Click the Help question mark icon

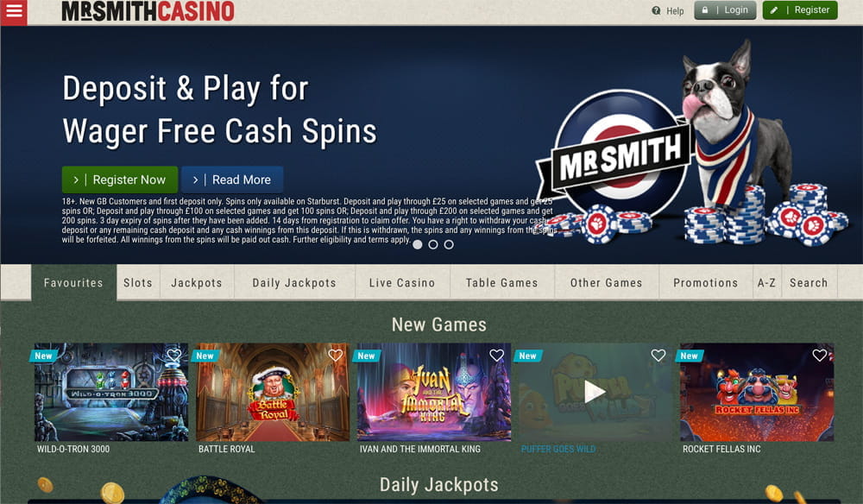pyautogui.click(x=656, y=10)
